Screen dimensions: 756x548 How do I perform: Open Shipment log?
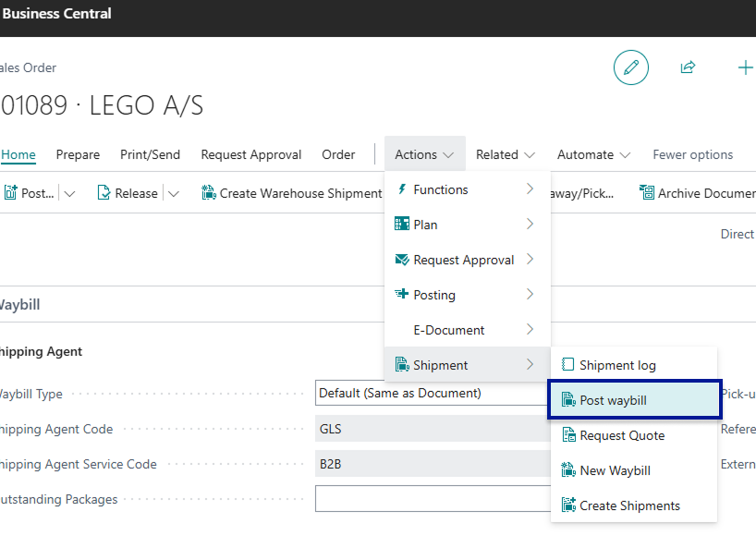634,365
